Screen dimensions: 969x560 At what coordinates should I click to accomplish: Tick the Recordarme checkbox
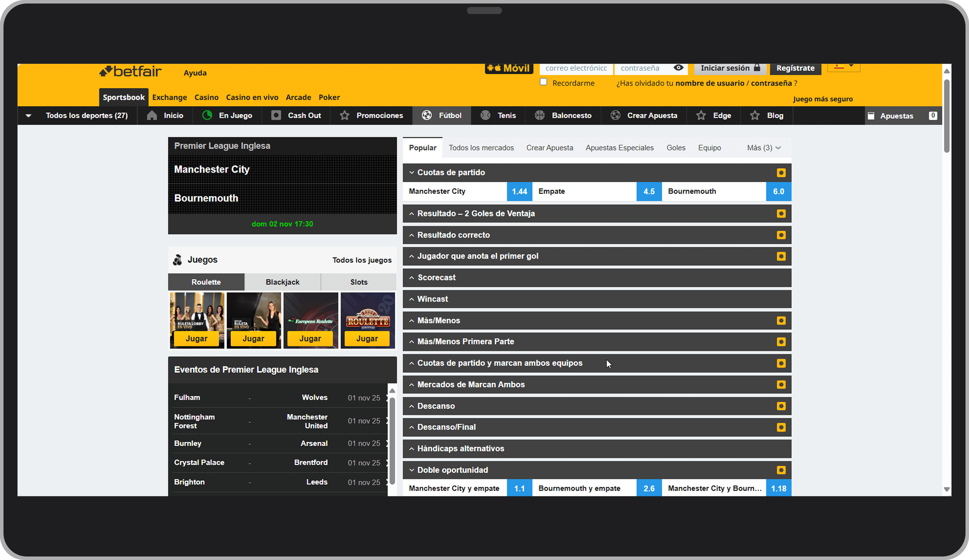pyautogui.click(x=543, y=82)
